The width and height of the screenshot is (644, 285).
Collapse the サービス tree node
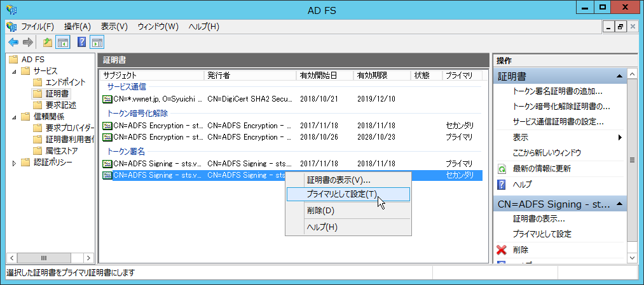tap(15, 71)
